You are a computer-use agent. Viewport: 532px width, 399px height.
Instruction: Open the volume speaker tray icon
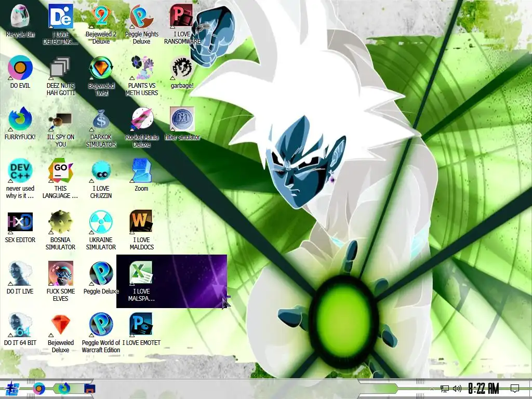(x=457, y=389)
